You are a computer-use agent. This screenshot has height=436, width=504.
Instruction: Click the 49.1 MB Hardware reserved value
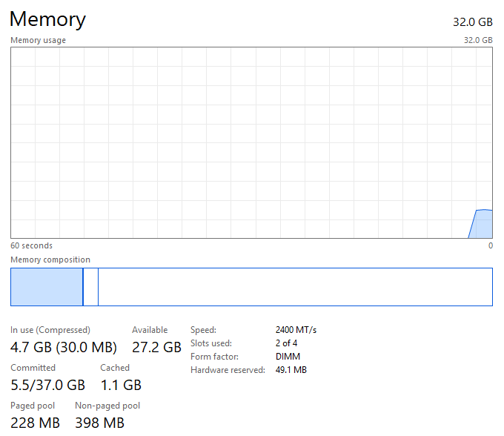tap(291, 370)
